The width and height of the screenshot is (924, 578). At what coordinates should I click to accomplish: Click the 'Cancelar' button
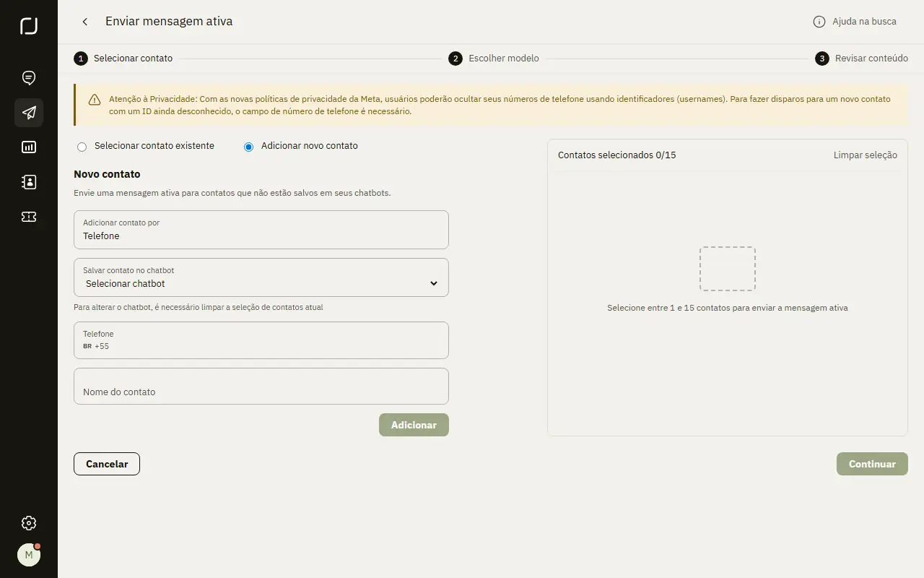(x=107, y=464)
